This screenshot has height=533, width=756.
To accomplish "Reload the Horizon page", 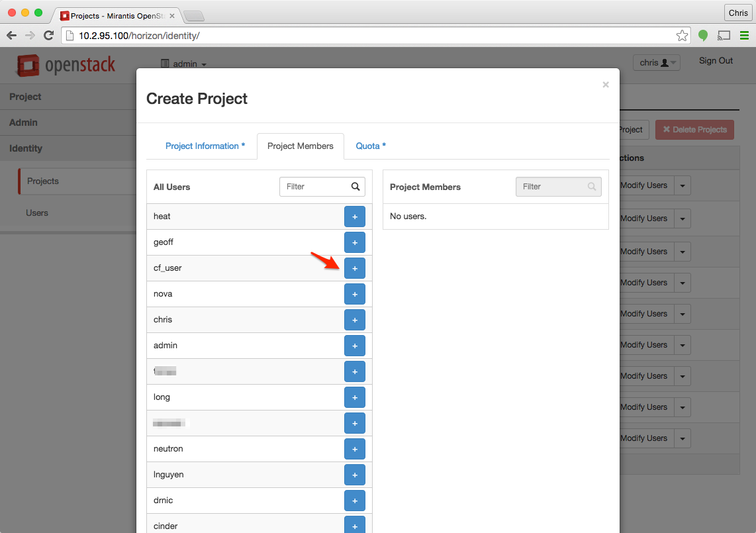I will click(x=49, y=35).
